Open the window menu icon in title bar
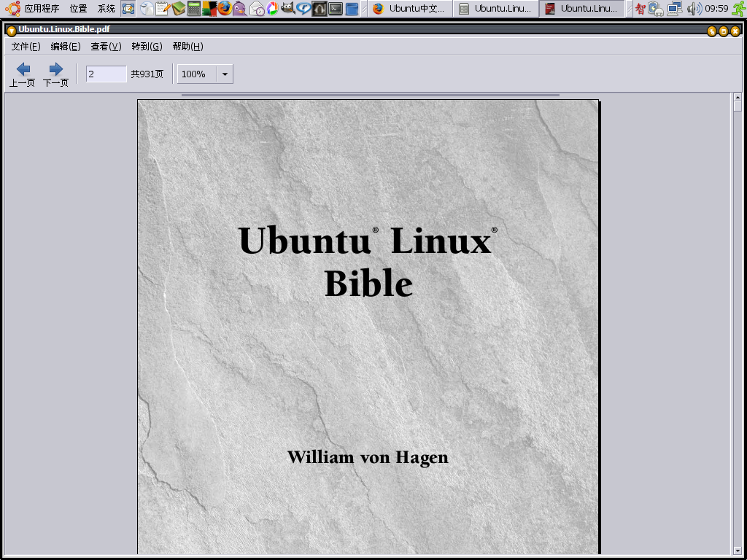The height and width of the screenshot is (560, 747). click(x=12, y=31)
